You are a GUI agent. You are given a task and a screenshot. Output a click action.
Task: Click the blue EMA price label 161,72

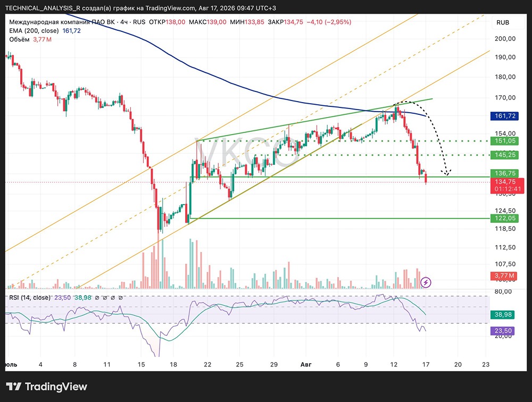click(x=504, y=116)
